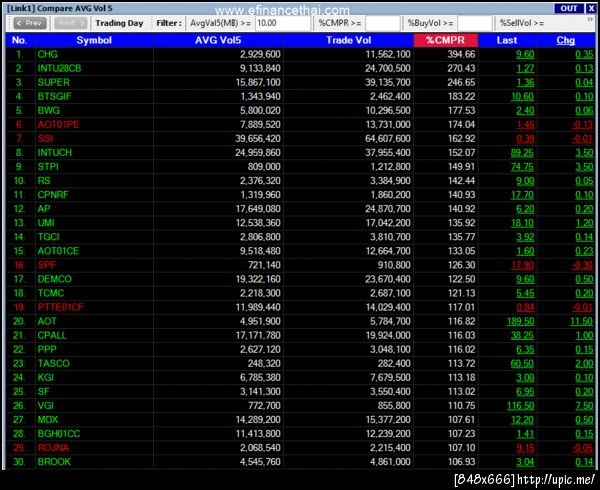Click the Prev navigation button
The height and width of the screenshot is (490, 600).
30,23
